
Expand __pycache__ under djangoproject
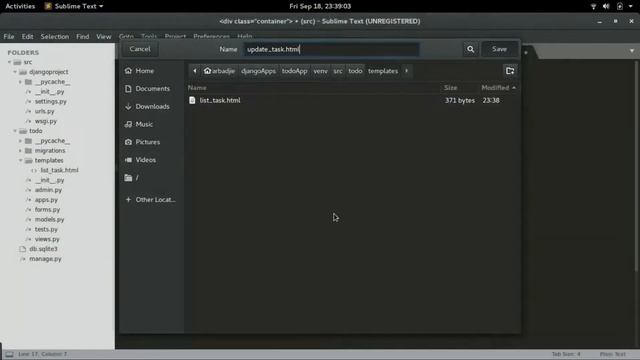click(x=20, y=82)
